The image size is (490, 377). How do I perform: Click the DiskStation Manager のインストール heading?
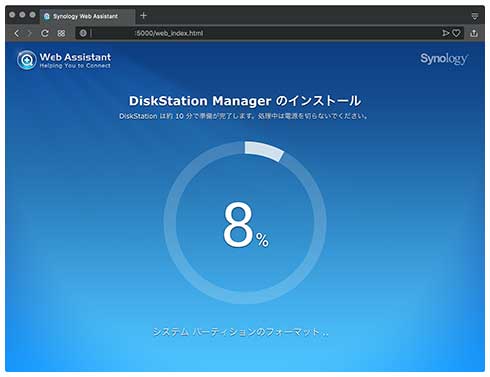coord(245,101)
